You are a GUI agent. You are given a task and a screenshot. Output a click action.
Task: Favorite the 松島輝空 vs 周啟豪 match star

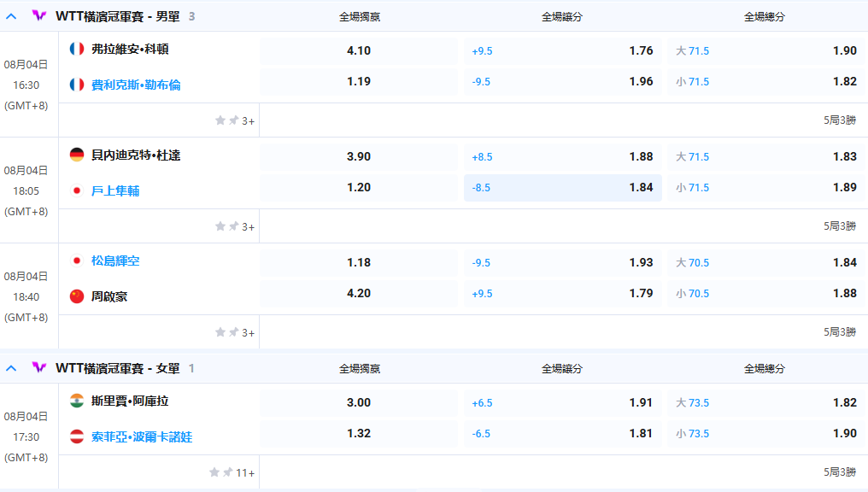tap(220, 332)
